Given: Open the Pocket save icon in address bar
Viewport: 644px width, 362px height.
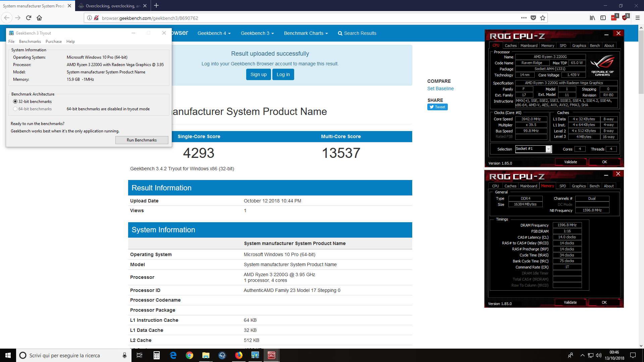Looking at the screenshot, I should 533,18.
